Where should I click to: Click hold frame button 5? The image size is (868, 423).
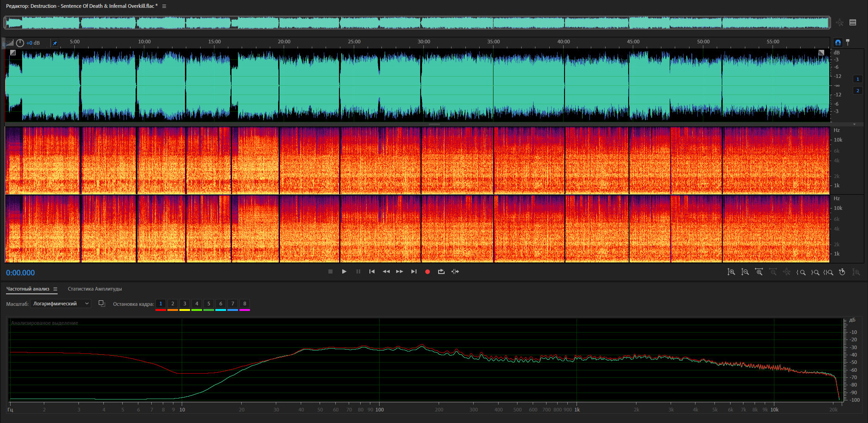point(208,304)
